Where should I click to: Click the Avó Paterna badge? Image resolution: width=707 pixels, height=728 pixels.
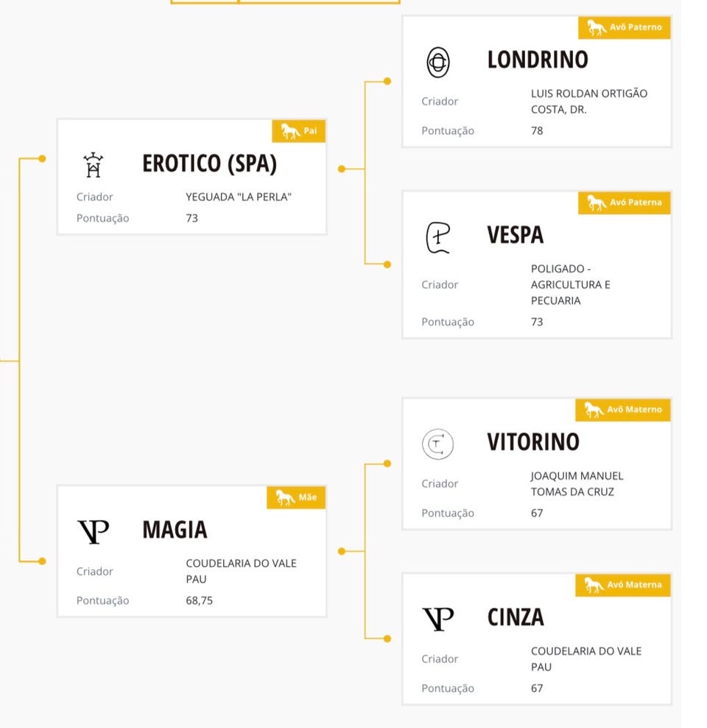coord(625,203)
